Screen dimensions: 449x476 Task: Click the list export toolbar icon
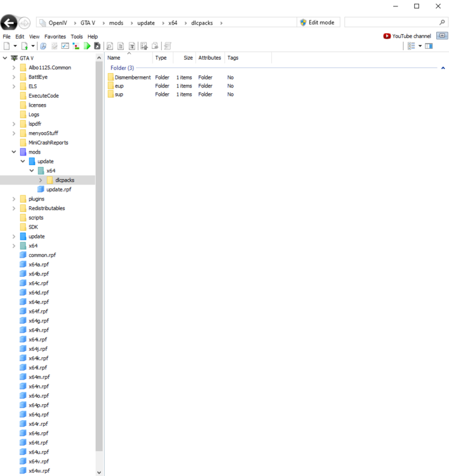pos(144,46)
